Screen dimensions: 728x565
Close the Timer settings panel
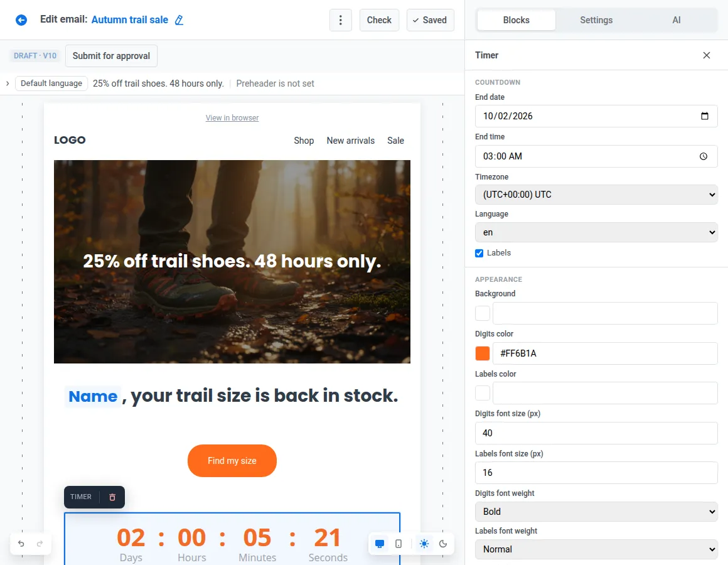click(x=706, y=55)
